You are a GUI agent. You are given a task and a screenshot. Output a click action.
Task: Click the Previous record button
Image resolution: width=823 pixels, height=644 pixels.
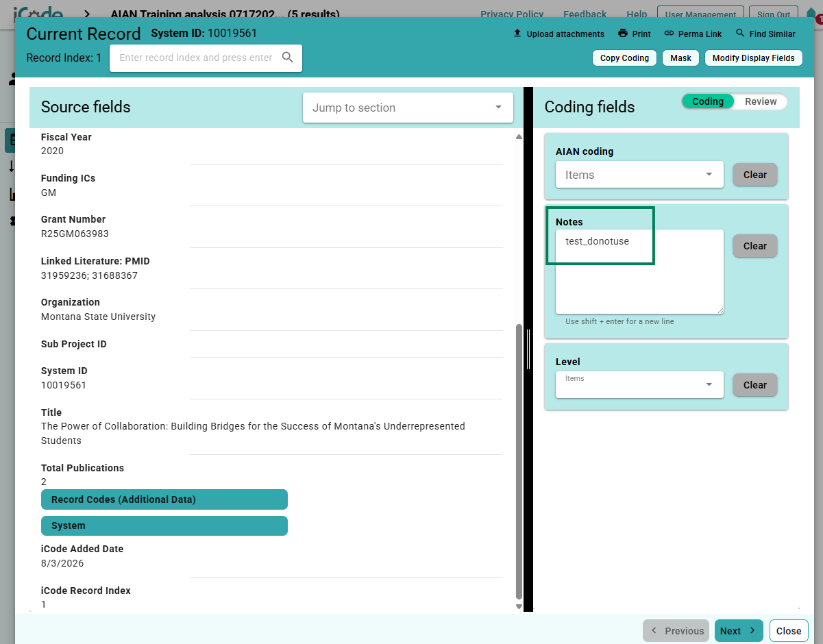tap(676, 631)
